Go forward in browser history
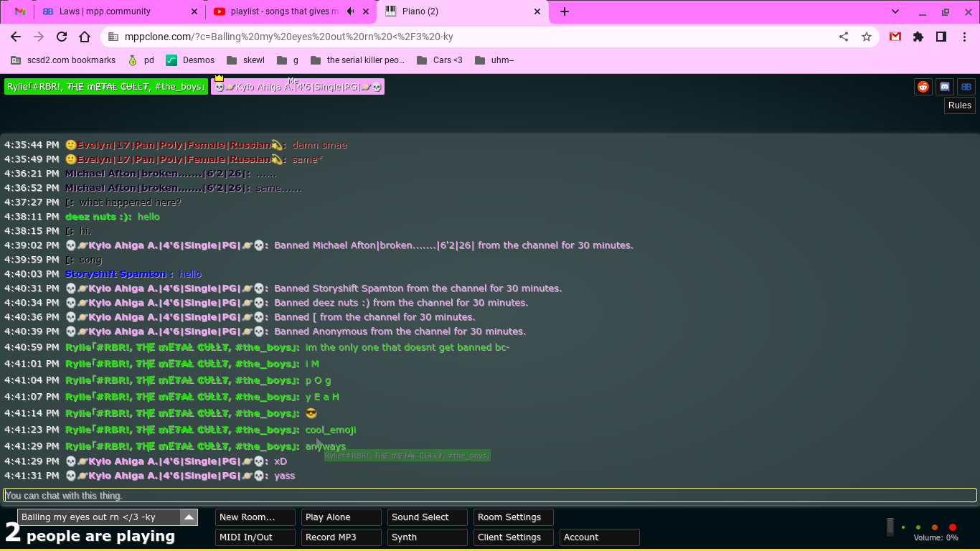Viewport: 980px width, 551px height. 39,37
